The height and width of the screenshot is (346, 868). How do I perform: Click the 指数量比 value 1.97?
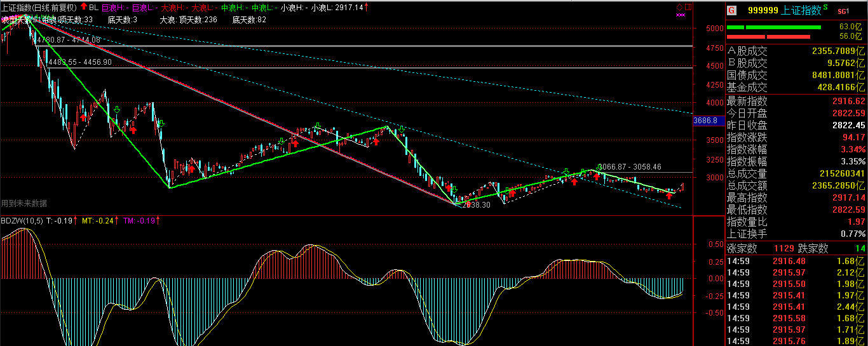pyautogui.click(x=856, y=222)
